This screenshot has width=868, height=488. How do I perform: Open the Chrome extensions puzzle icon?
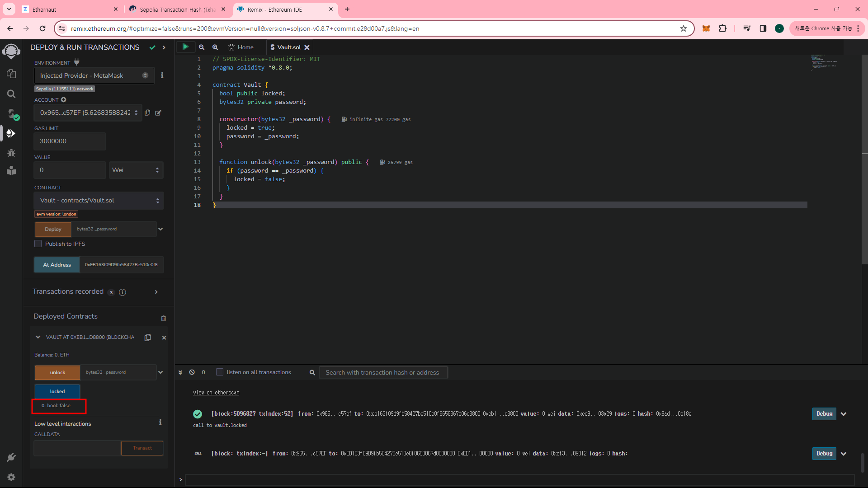coord(723,28)
